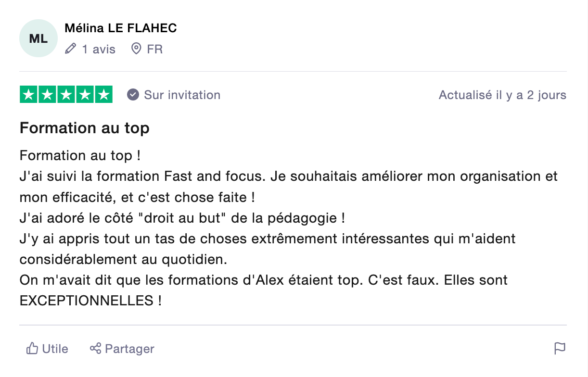Click the "Actualisé il y a 2 jours" date
The image size is (588, 377).
502,95
